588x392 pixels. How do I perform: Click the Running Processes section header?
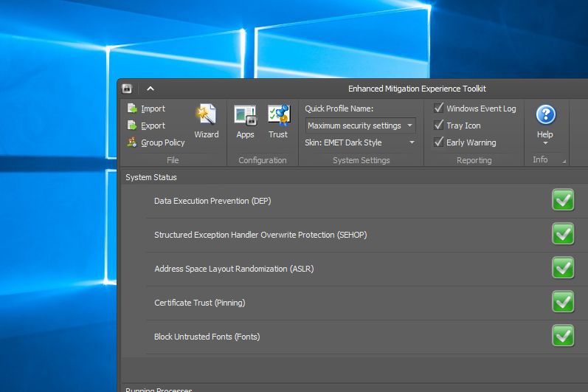[x=159, y=389]
